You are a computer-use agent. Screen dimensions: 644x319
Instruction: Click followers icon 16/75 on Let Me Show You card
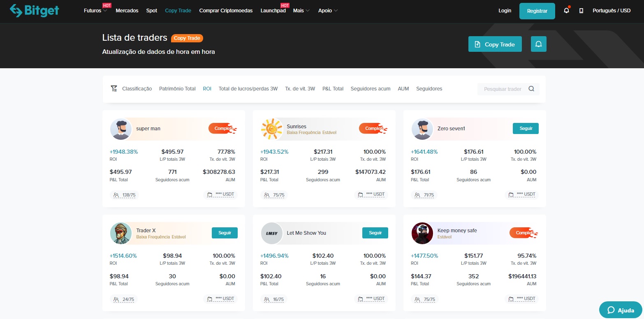pyautogui.click(x=267, y=299)
